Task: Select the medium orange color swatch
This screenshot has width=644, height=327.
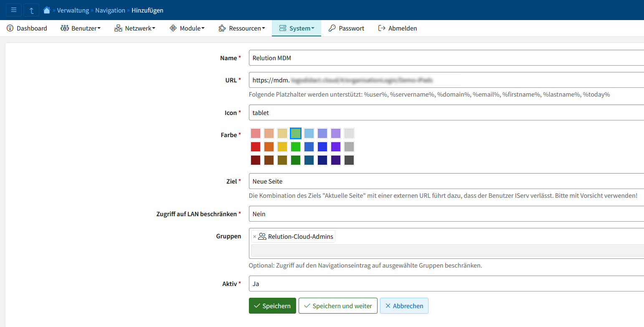Action: (269, 147)
